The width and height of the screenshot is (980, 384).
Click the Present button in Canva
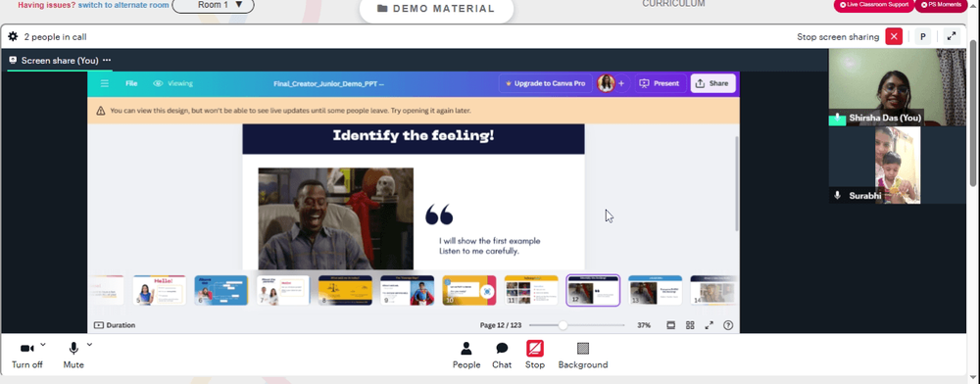pos(661,83)
